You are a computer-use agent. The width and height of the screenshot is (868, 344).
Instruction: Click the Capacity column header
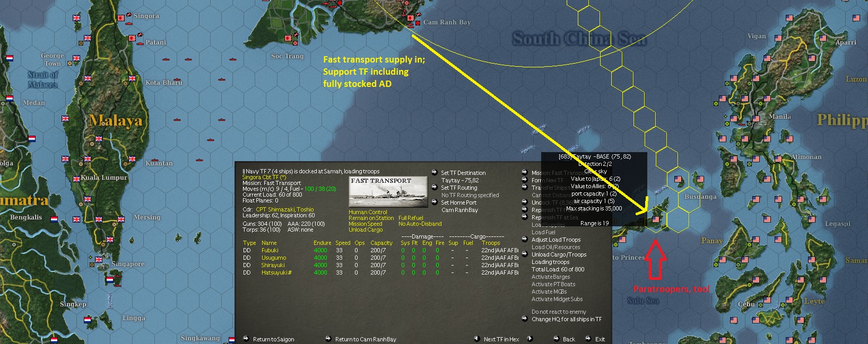point(381,243)
